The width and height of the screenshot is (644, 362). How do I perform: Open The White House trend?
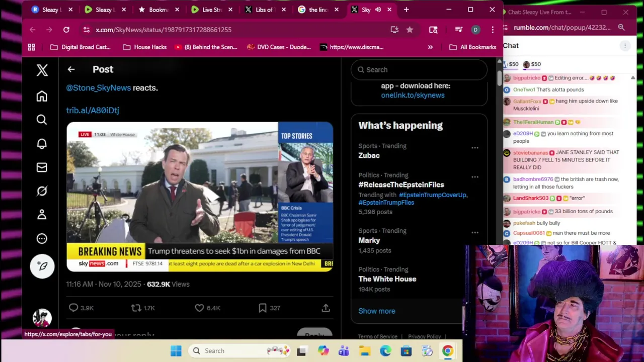[387, 279]
